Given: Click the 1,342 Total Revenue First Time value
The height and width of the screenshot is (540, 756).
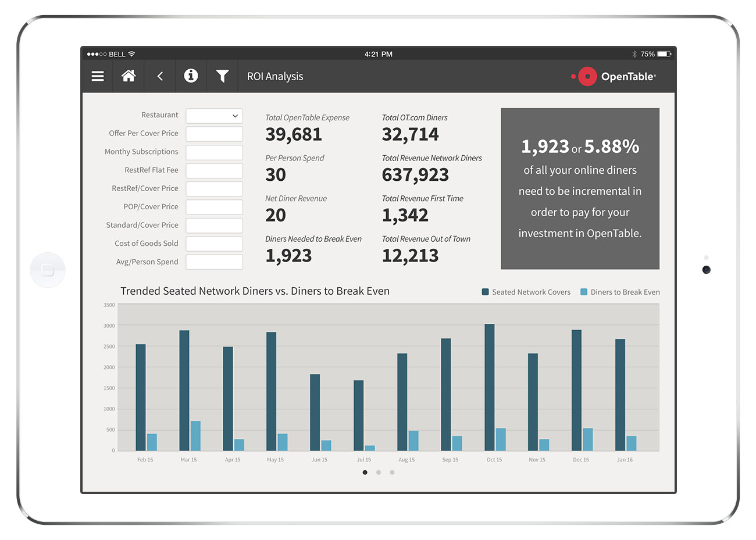Looking at the screenshot, I should click(405, 215).
